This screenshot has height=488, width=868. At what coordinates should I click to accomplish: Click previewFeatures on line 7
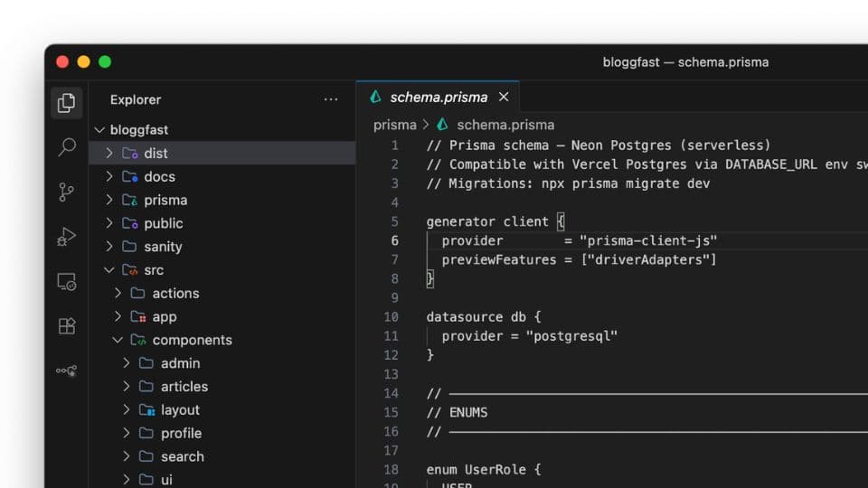(x=499, y=260)
